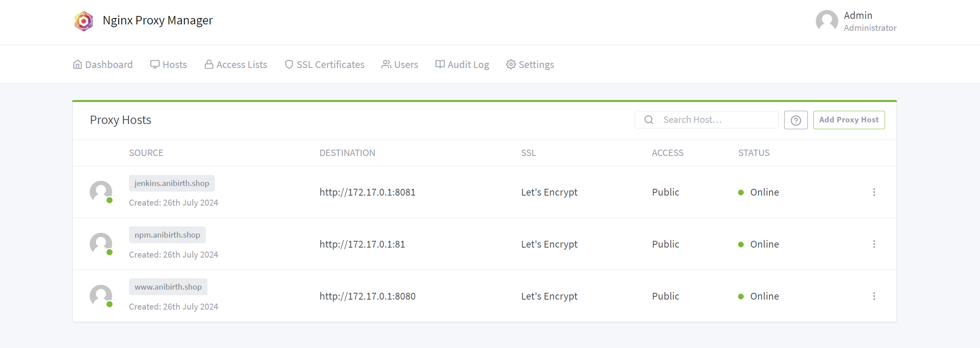
Task: Click the STATUS column header
Action: pos(754,153)
